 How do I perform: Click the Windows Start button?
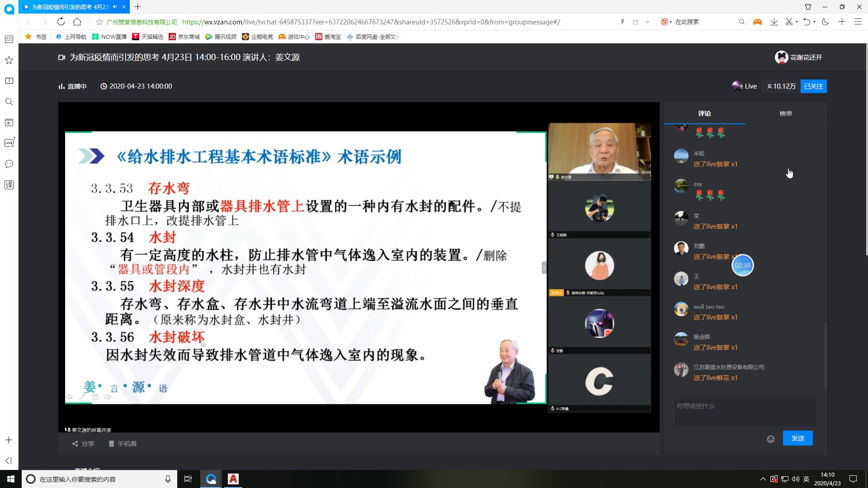[x=11, y=479]
